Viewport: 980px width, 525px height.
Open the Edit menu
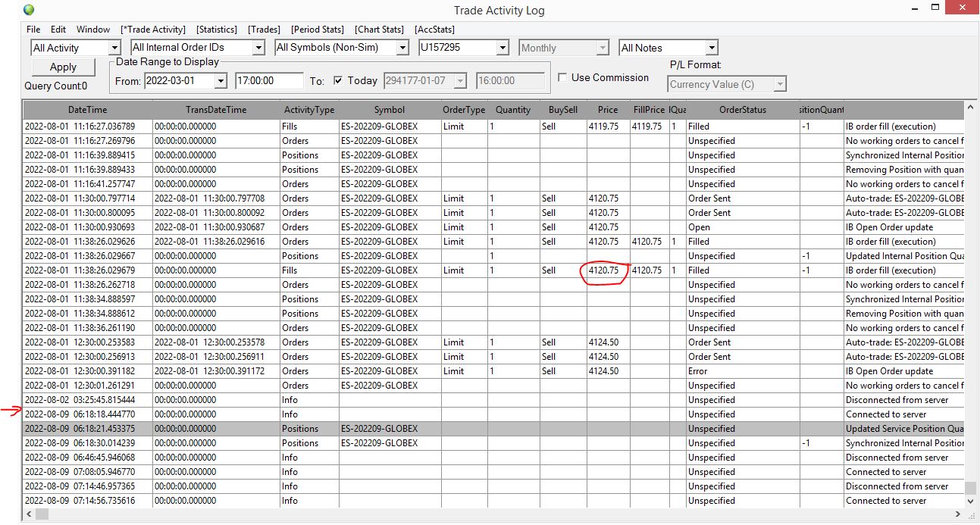click(58, 30)
